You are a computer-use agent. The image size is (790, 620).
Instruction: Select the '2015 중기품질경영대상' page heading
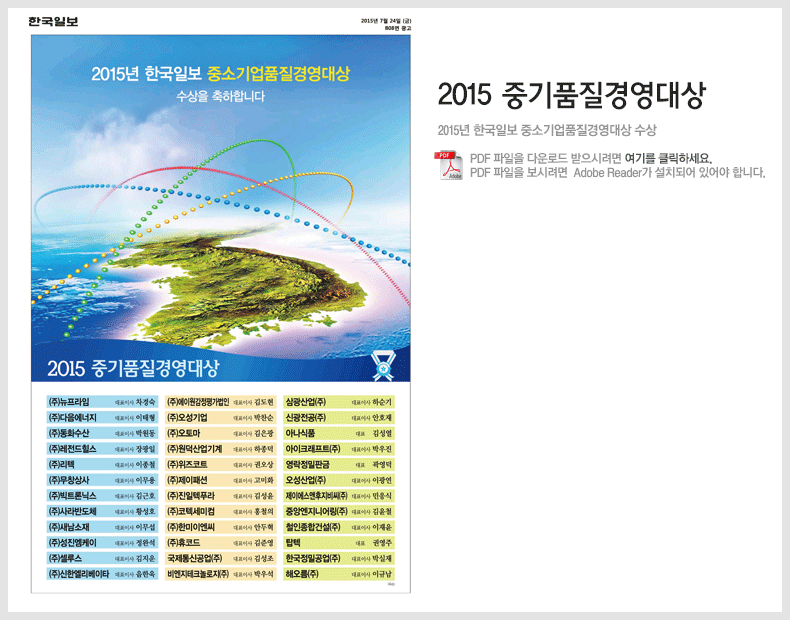point(571,95)
